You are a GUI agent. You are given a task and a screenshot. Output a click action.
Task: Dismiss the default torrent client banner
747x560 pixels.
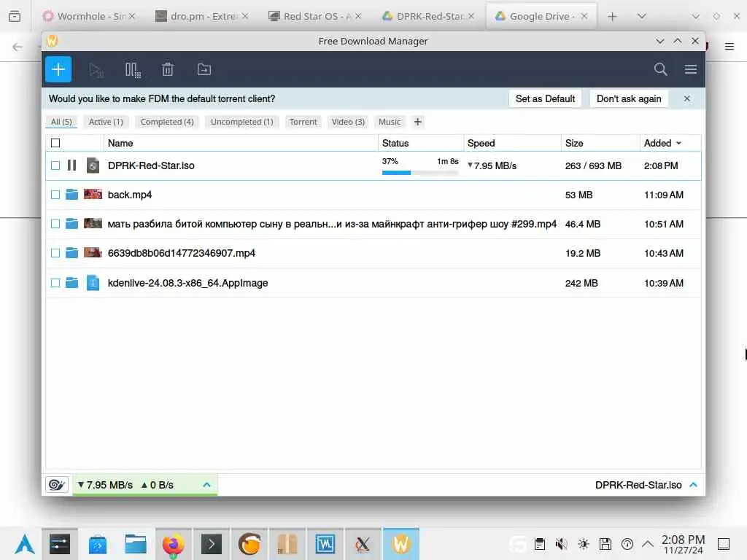(x=687, y=98)
